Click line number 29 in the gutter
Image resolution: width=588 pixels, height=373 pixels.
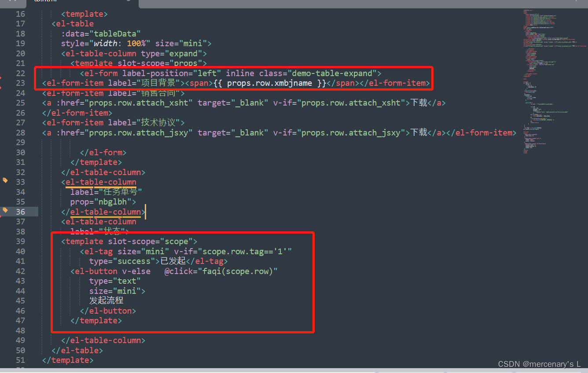click(x=20, y=143)
